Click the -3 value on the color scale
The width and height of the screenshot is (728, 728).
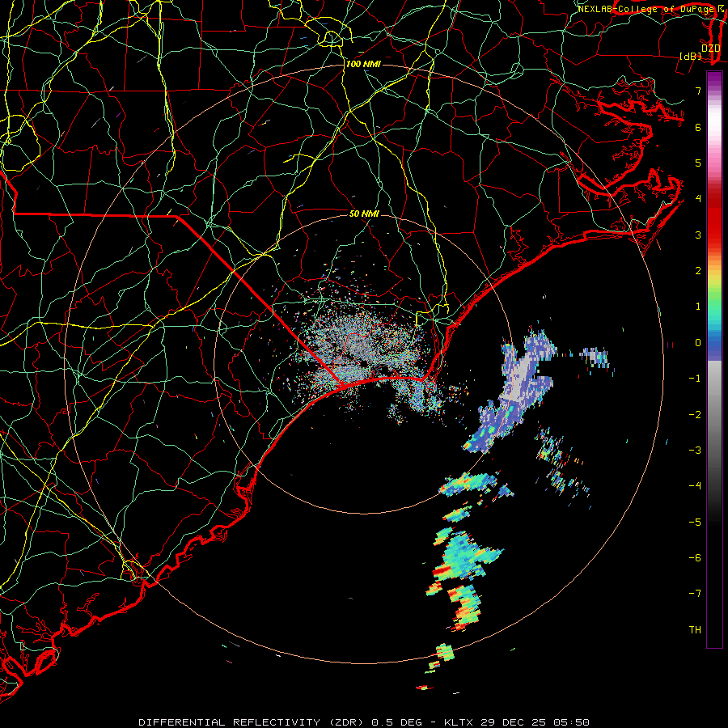pos(695,451)
